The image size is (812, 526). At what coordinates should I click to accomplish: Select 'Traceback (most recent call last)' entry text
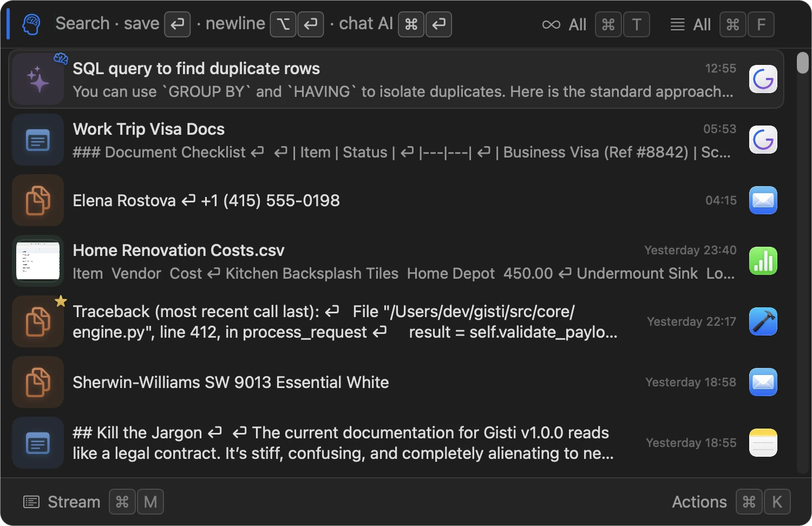345,321
